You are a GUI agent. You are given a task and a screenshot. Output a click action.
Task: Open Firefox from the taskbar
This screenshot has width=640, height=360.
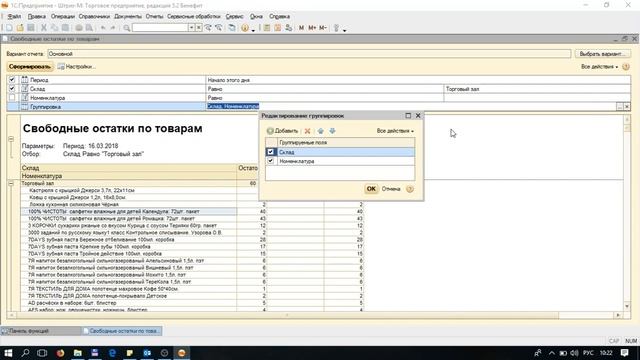point(60,353)
